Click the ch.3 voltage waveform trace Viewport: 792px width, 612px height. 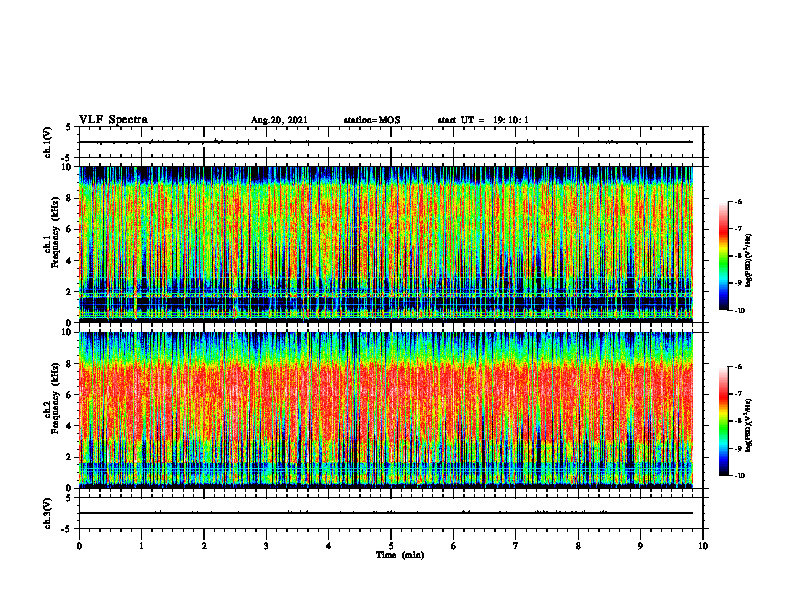point(386,513)
